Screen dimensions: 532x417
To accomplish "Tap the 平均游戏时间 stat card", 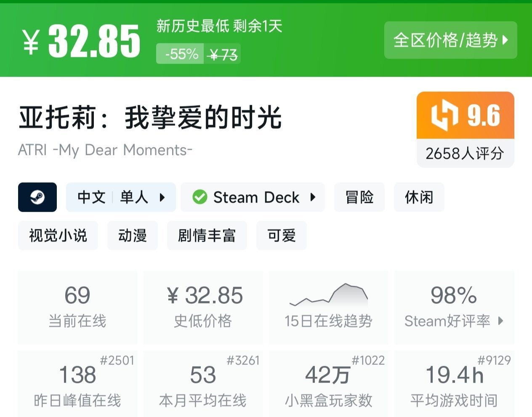I will tap(454, 384).
